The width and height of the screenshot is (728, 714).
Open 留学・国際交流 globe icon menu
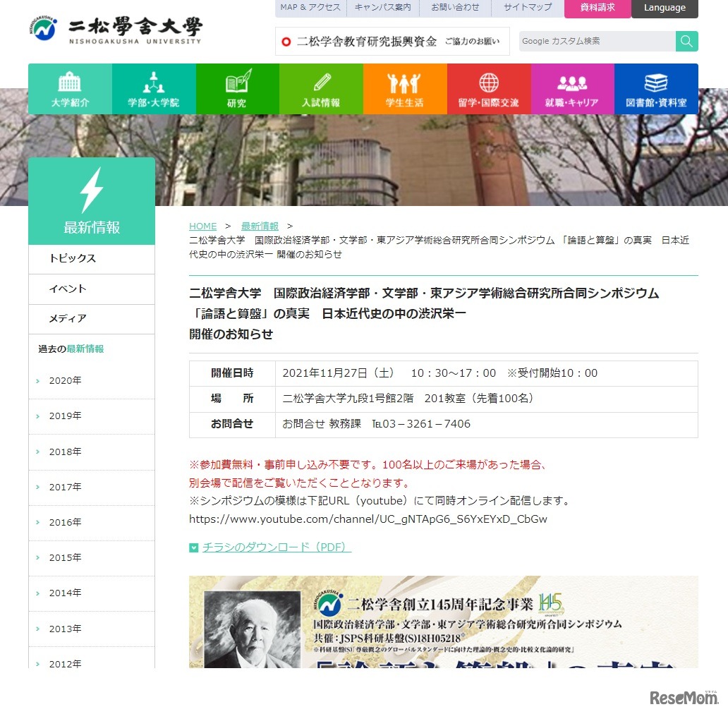[x=489, y=89]
